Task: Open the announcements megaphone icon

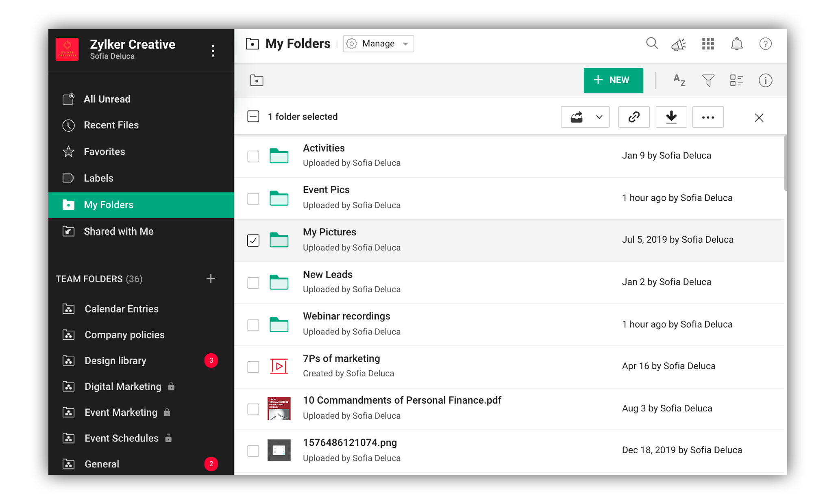Action: coord(679,44)
